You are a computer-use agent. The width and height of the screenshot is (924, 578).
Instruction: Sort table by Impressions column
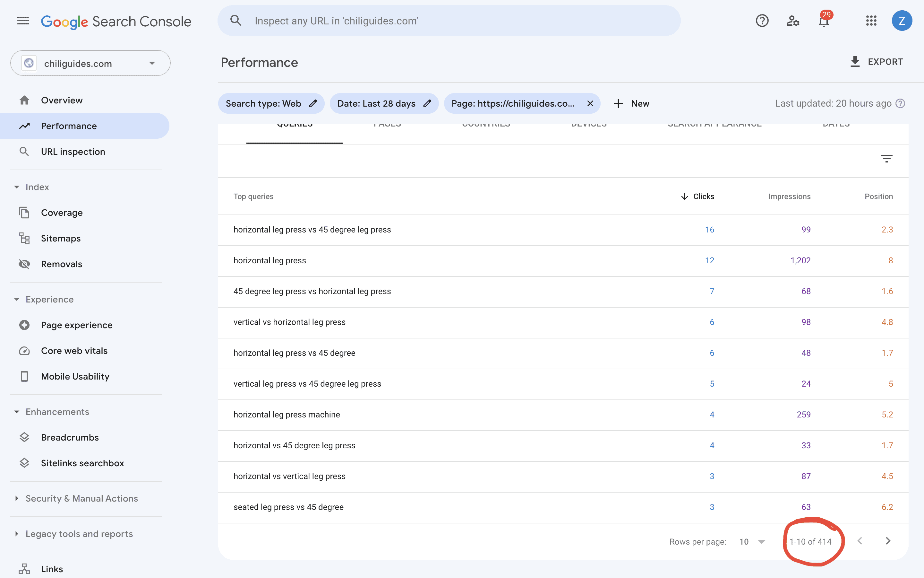(x=789, y=197)
